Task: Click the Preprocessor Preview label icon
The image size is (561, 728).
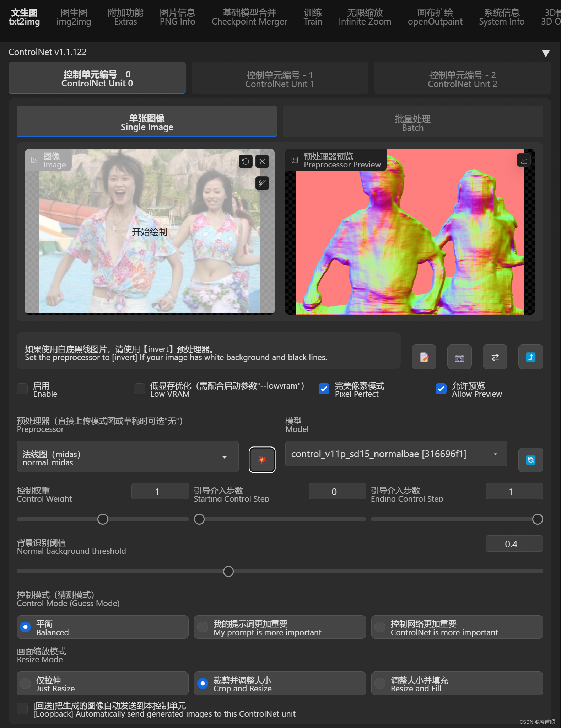Action: coord(295,160)
